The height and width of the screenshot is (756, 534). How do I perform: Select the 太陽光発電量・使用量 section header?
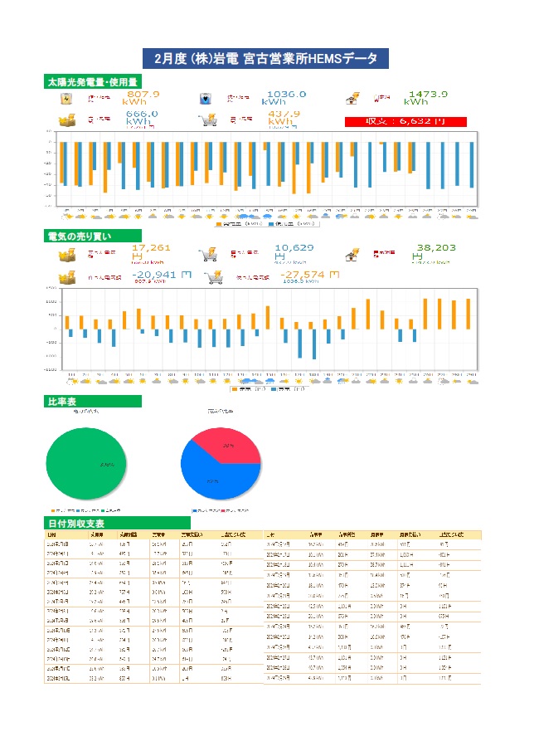[93, 81]
